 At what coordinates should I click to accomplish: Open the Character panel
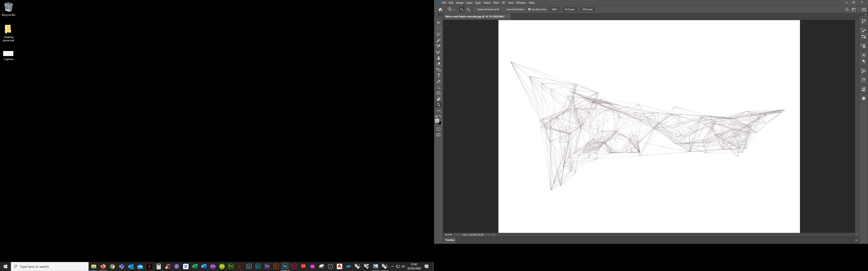click(x=863, y=55)
